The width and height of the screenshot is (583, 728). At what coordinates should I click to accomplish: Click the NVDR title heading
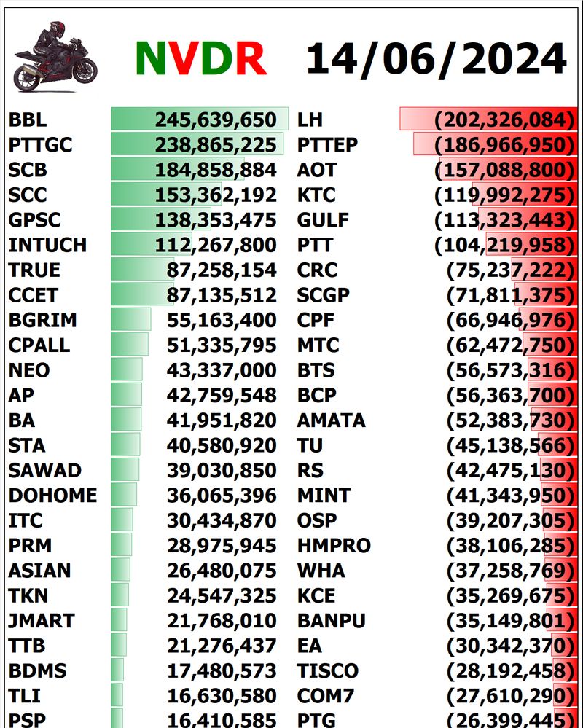tap(200, 58)
